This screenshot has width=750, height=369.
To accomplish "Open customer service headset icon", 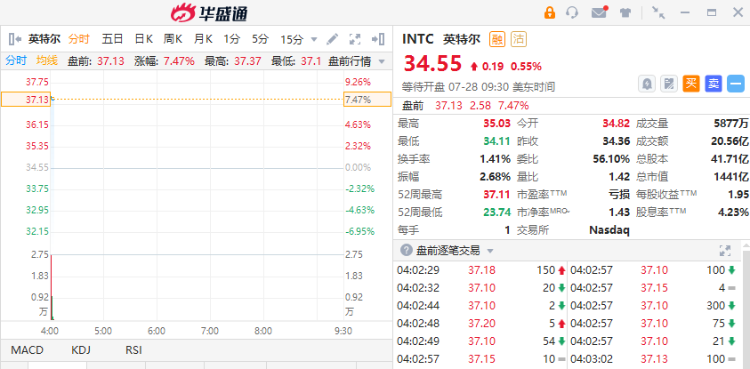I will coord(572,12).
